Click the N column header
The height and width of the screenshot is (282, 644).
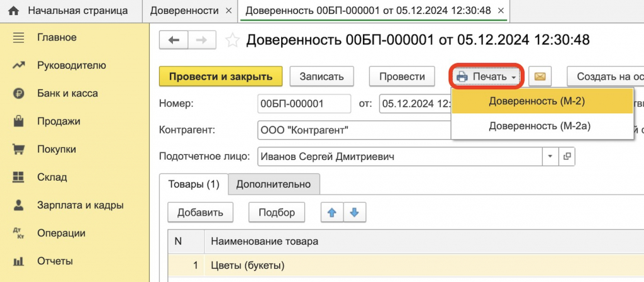[x=186, y=241]
